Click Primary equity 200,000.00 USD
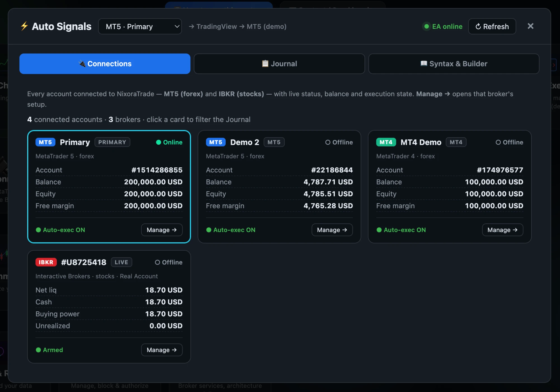 pyautogui.click(x=153, y=194)
